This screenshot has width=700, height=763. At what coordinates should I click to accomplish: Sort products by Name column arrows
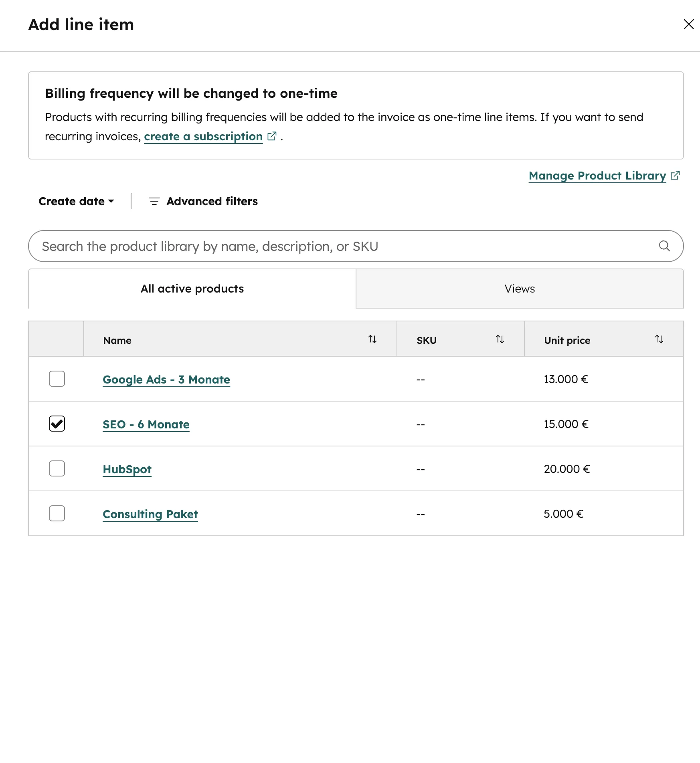point(372,339)
